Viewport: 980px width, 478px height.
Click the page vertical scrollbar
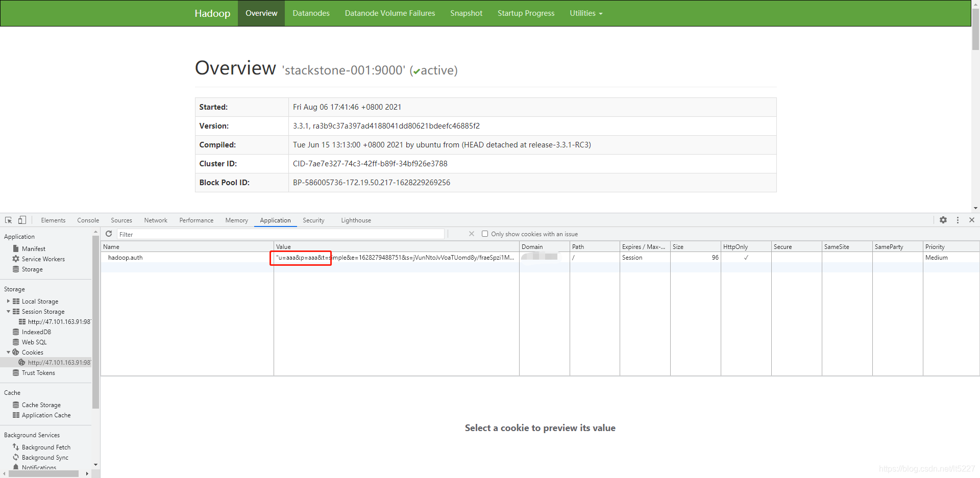point(975,30)
